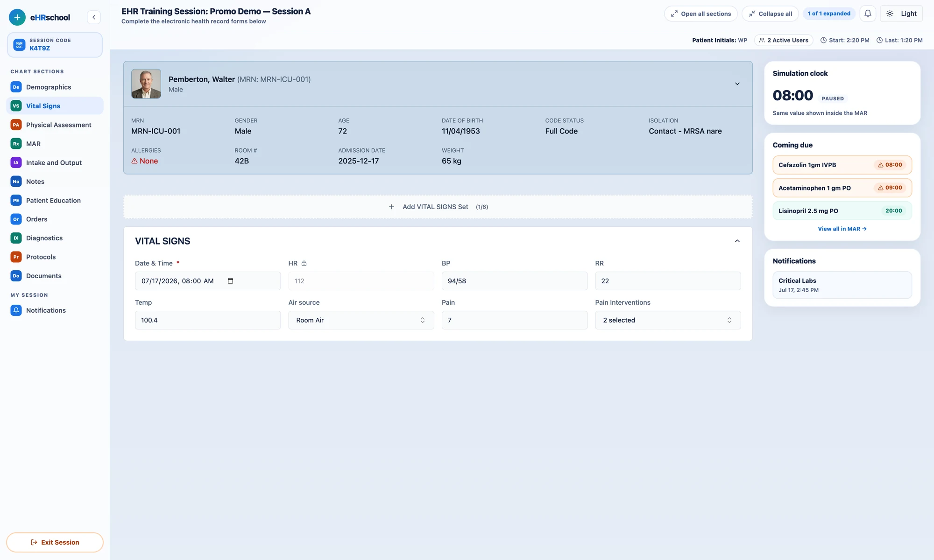Open the Cefazolin 1gm IVPB due card
This screenshot has width=934, height=560.
coord(842,165)
